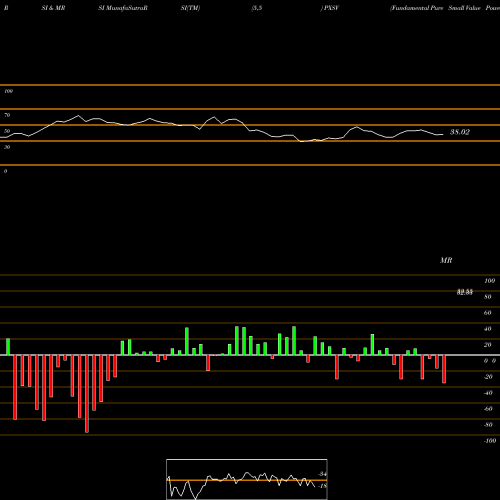The width and height of the screenshot is (500, 500).
Task: Click the MR scale label -100
Action: 490,441
